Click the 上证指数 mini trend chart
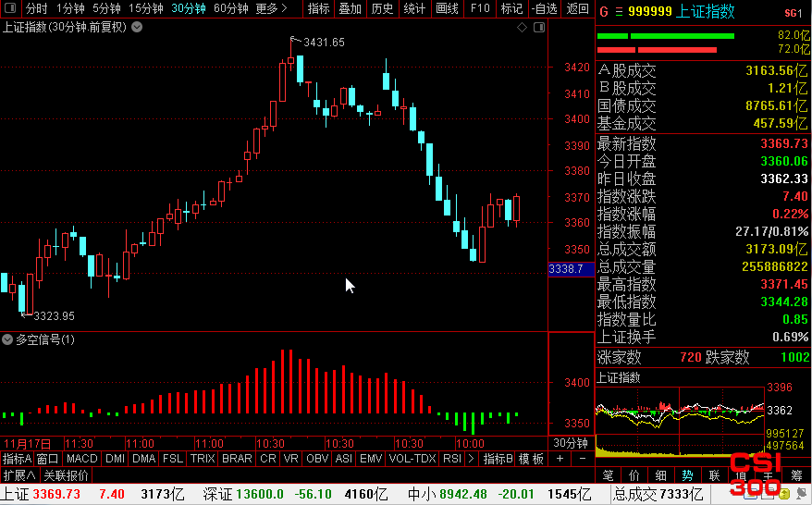812x505 pixels. [x=680, y=421]
